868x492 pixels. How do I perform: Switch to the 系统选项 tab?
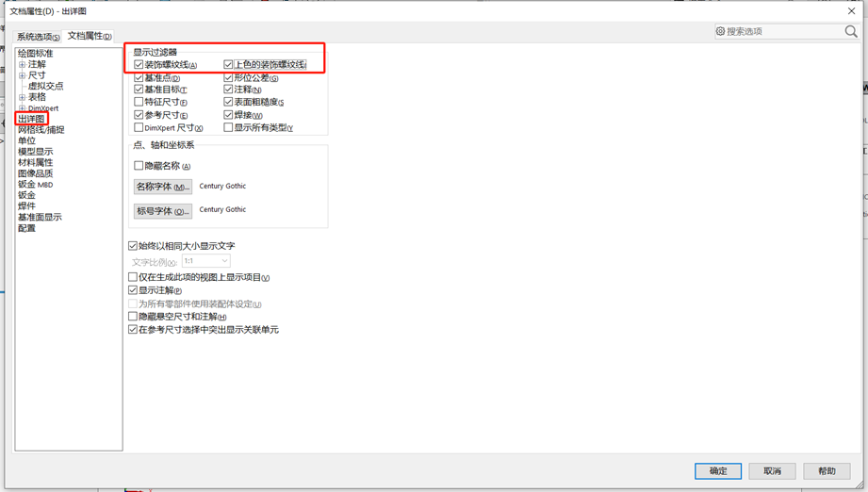38,37
